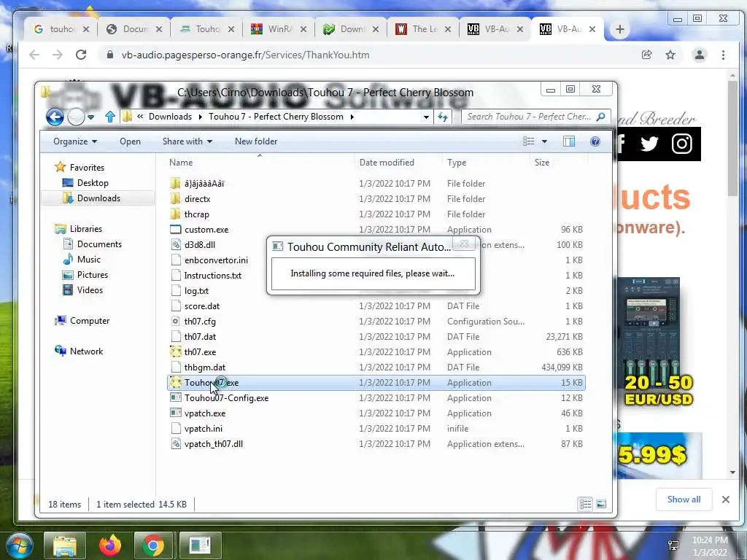
Task: Expand the Explorer address bar history dropdown
Action: [426, 117]
